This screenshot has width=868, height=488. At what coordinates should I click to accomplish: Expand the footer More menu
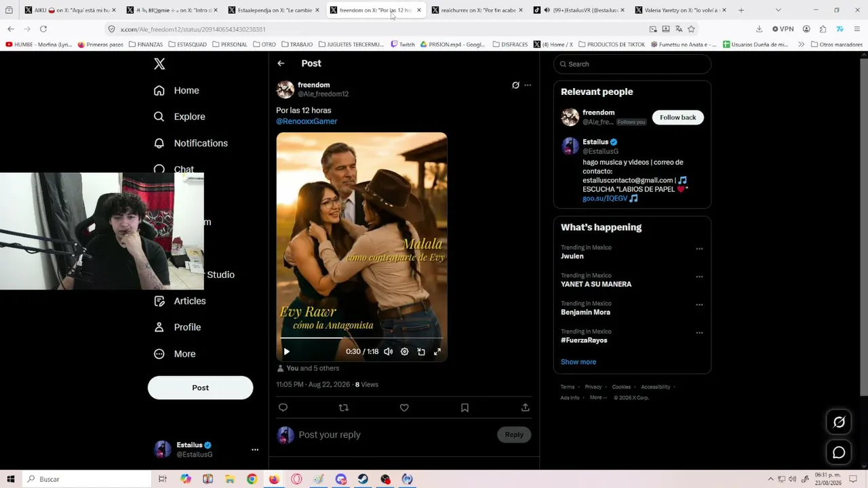point(597,397)
